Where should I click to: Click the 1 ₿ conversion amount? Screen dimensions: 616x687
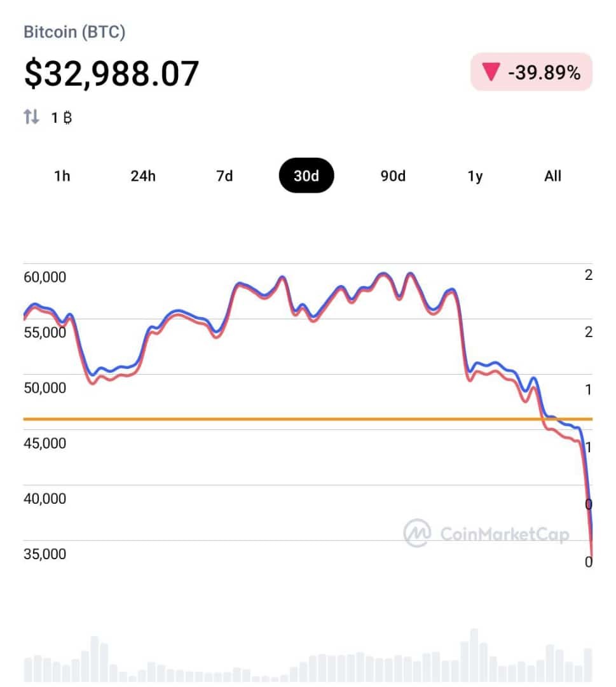[x=61, y=118]
